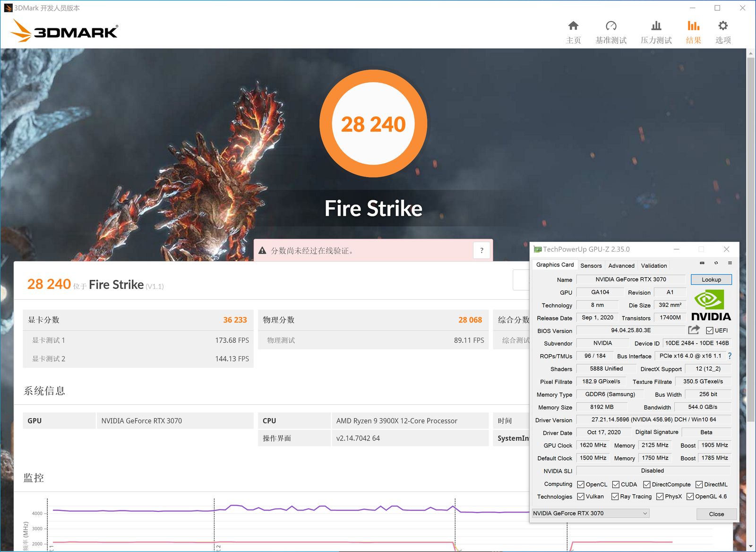Viewport: 756px width, 552px height.
Task: Select the 结果 results bar chart icon
Action: click(x=693, y=25)
